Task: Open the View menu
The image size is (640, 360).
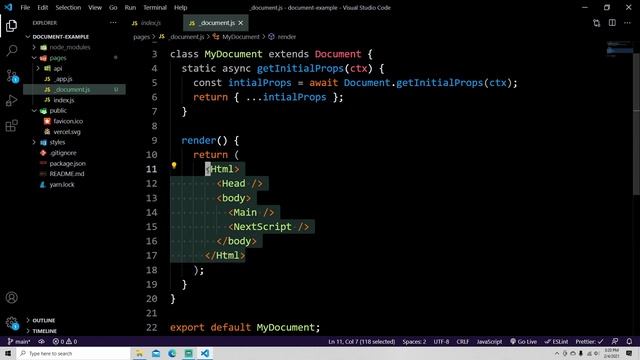Action: tap(95, 7)
